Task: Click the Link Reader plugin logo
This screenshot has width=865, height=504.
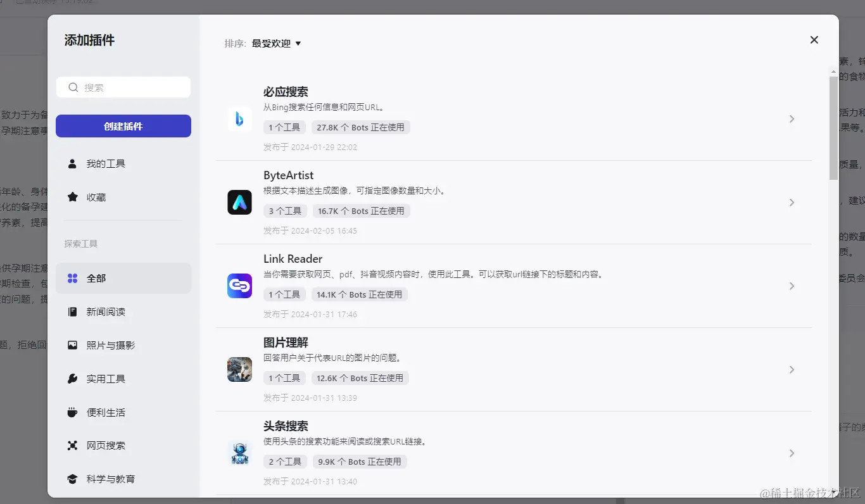Action: [x=239, y=286]
